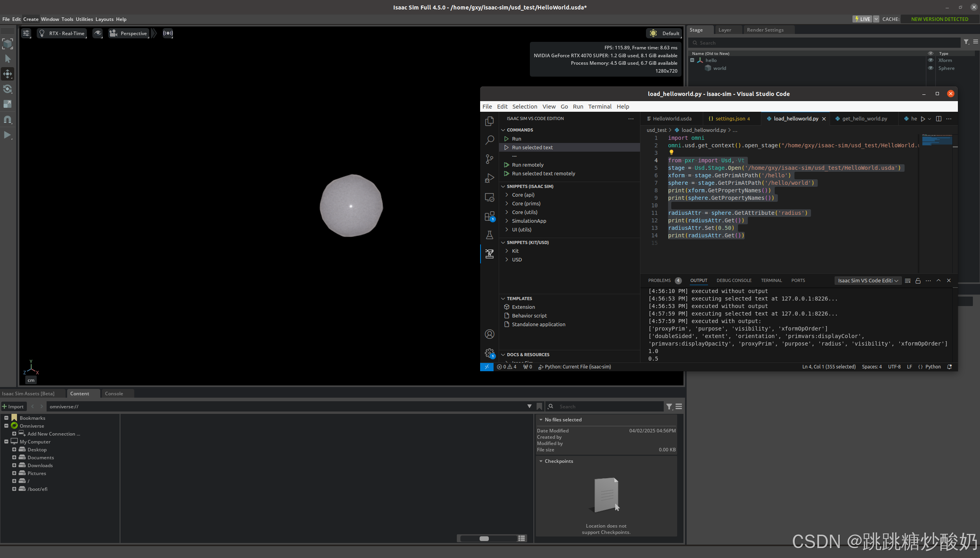Click Isaac Sim robot-arm activity bar icon
The image size is (980, 558).
click(x=490, y=254)
